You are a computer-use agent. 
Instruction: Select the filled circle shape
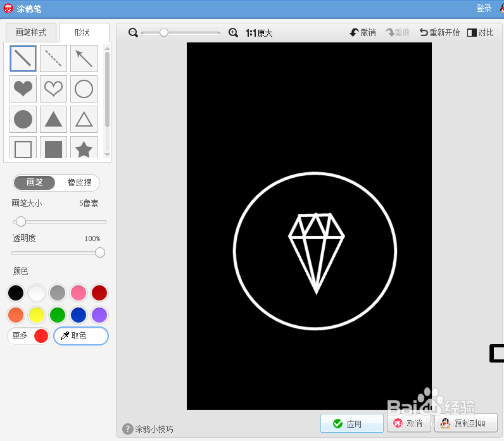[23, 119]
